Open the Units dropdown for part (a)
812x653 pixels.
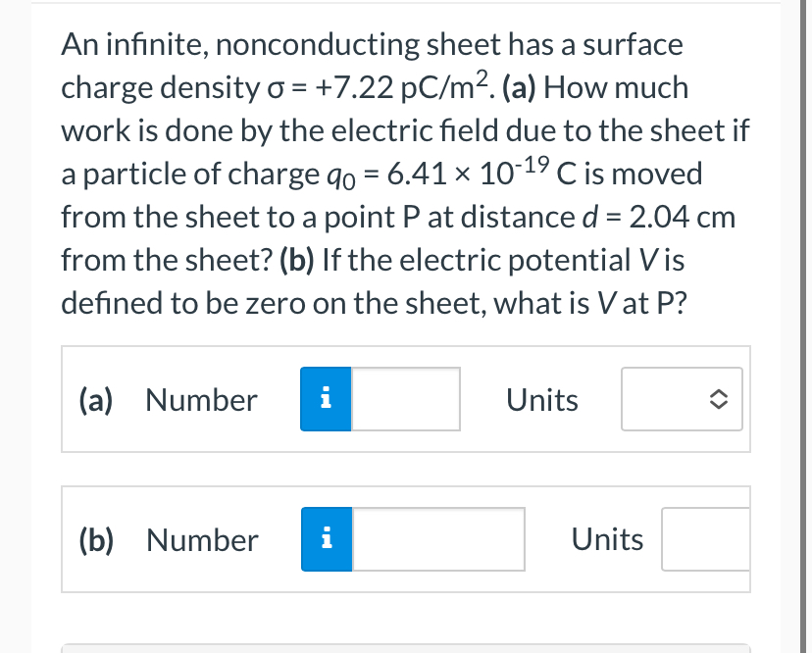[x=681, y=399]
